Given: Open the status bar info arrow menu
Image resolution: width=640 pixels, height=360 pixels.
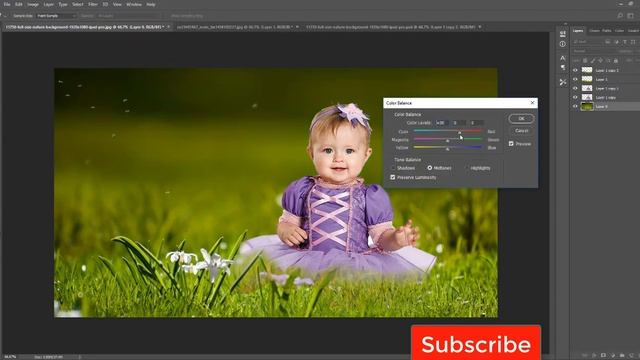Looking at the screenshot, I should pos(80,357).
